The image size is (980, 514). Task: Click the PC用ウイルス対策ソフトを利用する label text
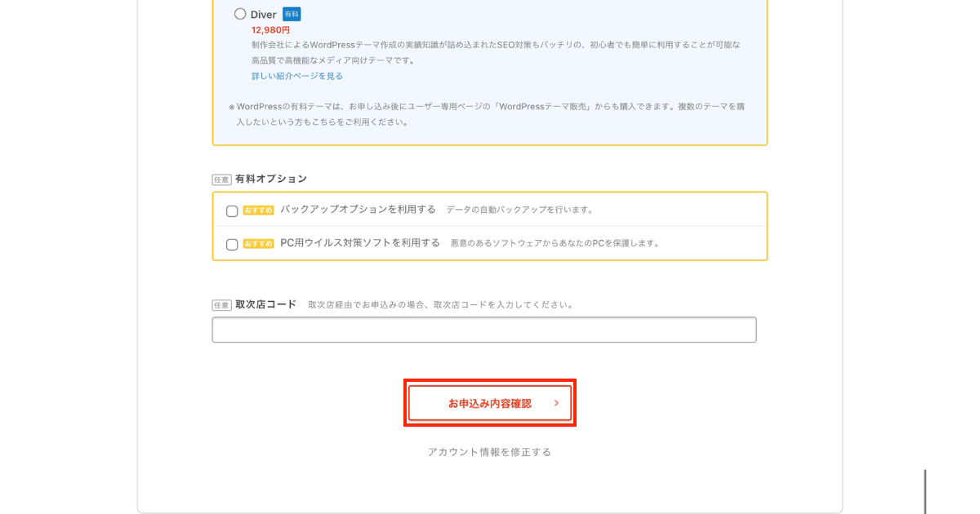(x=359, y=243)
